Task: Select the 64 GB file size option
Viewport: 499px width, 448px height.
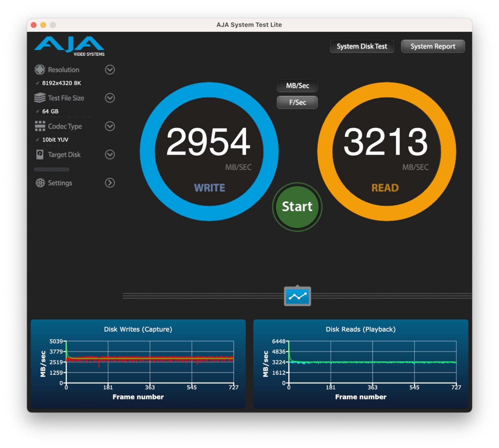Action: click(x=50, y=111)
